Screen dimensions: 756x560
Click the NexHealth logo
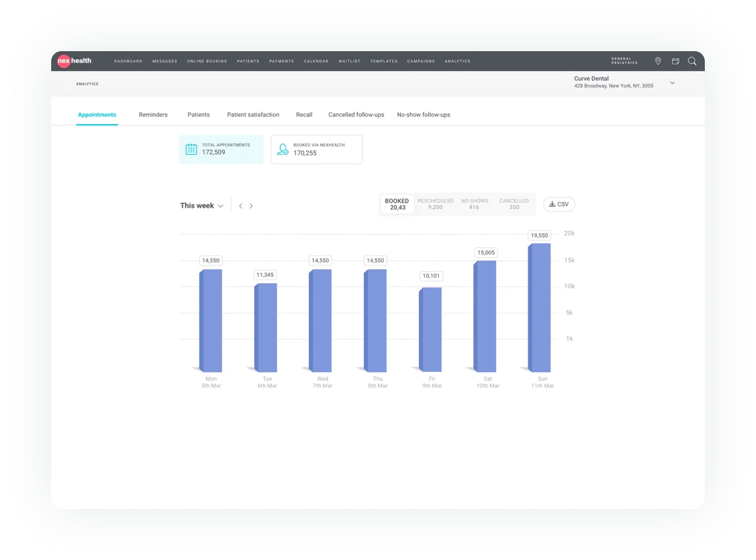[75, 61]
